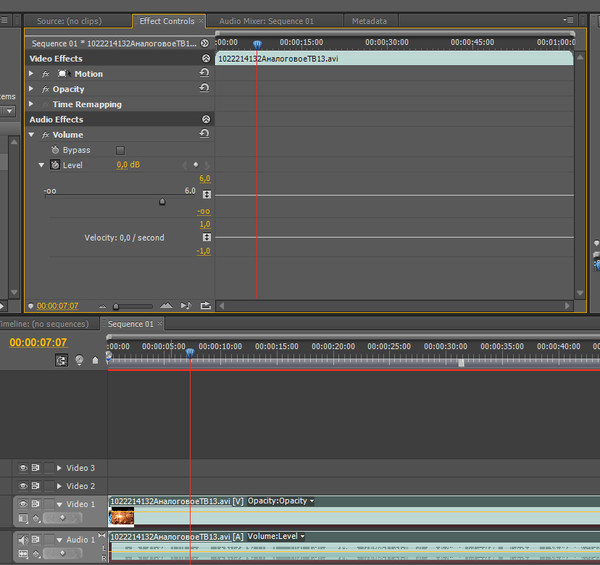Toggle audio loop in Effect Controls
The width and height of the screenshot is (600, 565).
205,305
